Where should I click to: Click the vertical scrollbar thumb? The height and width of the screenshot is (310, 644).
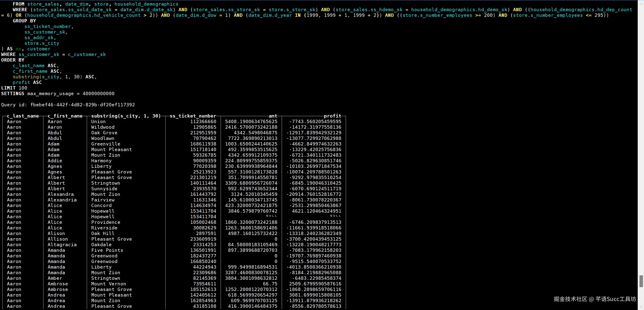tap(642, 281)
